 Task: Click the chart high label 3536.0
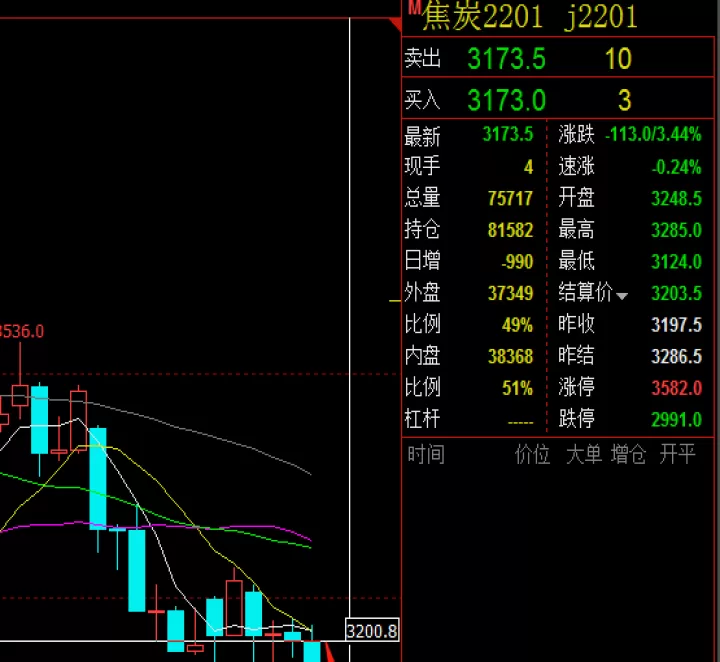point(21,331)
